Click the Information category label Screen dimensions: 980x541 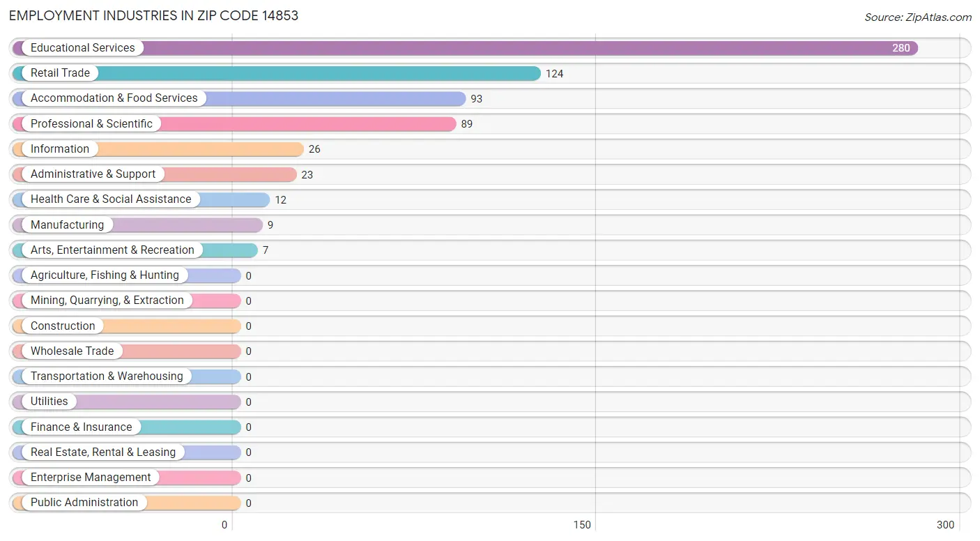pos(60,148)
